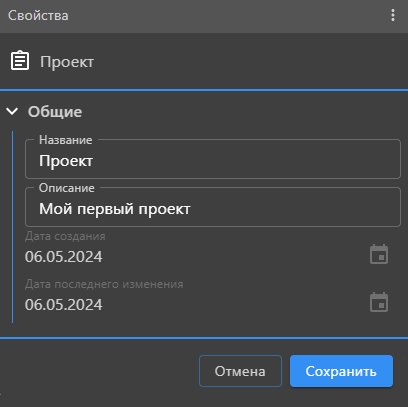Save changes with the Сохранить button
Image resolution: width=408 pixels, height=407 pixels.
click(341, 371)
